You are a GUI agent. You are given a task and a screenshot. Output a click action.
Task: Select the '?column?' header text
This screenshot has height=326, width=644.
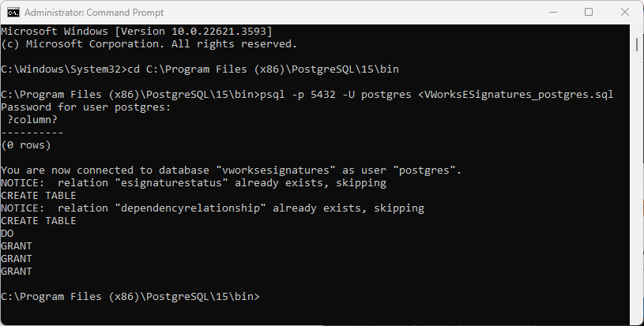[32, 120]
